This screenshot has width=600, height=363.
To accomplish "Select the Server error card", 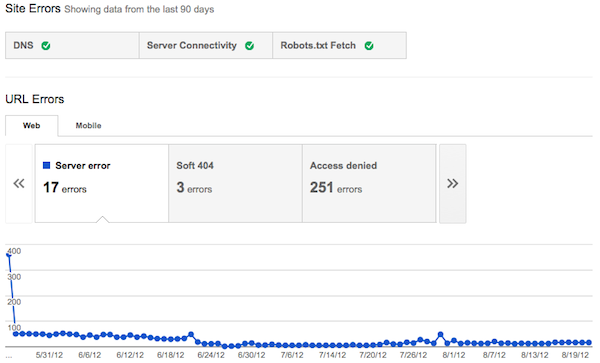I will coord(102,183).
